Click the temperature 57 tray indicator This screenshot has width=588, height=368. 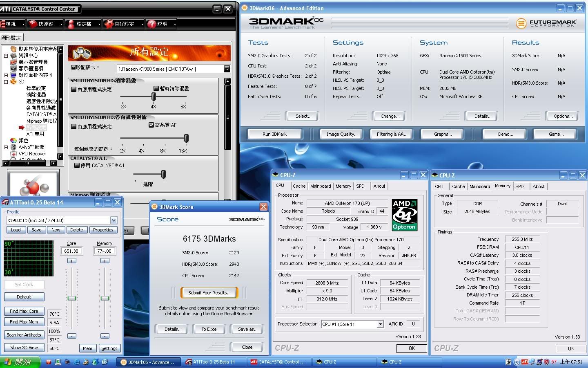tap(554, 362)
